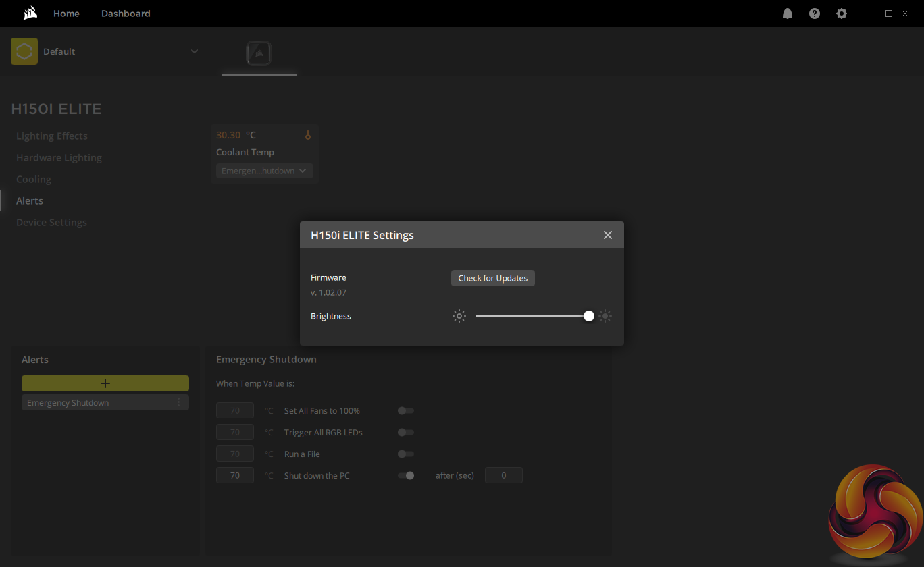Screen dimensions: 924x567
Task: Check for firmware updates
Action: pyautogui.click(x=493, y=278)
